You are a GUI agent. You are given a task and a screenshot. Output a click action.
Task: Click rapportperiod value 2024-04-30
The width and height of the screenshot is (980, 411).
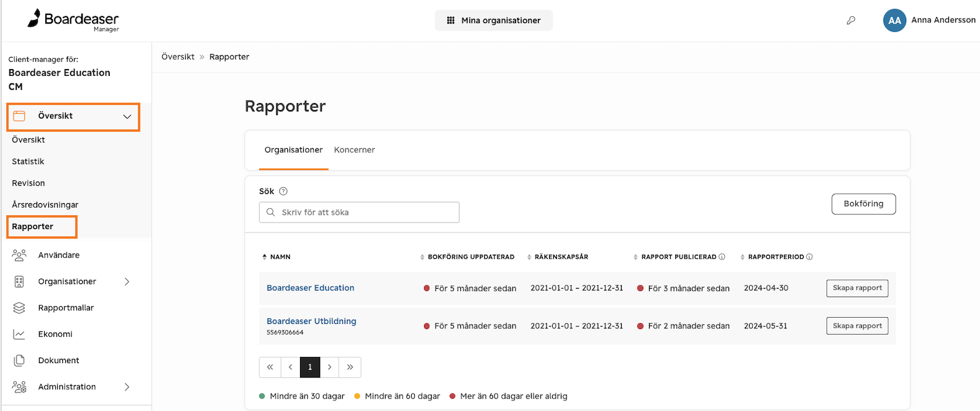(x=766, y=288)
